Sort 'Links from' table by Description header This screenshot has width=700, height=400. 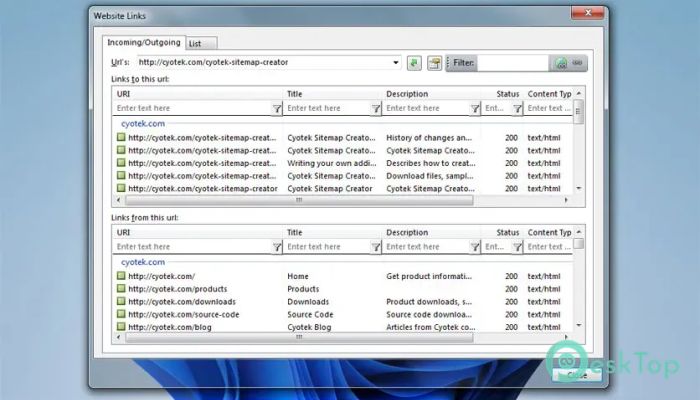tap(431, 232)
